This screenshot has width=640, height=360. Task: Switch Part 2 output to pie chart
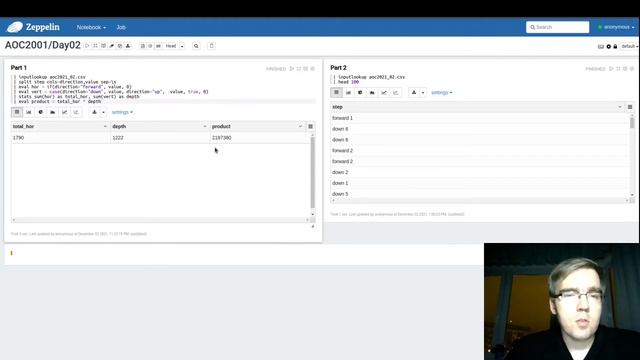point(360,92)
